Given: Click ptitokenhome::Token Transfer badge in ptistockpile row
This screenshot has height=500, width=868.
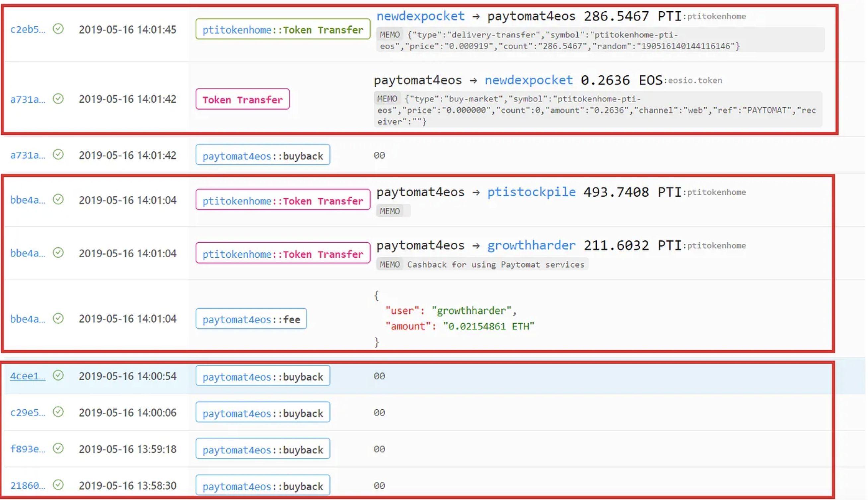Looking at the screenshot, I should [283, 200].
